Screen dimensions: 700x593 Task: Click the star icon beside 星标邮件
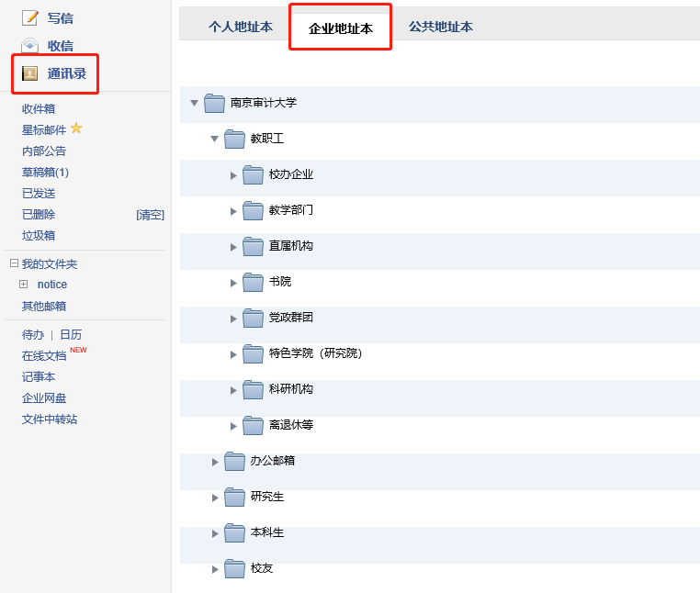click(76, 129)
